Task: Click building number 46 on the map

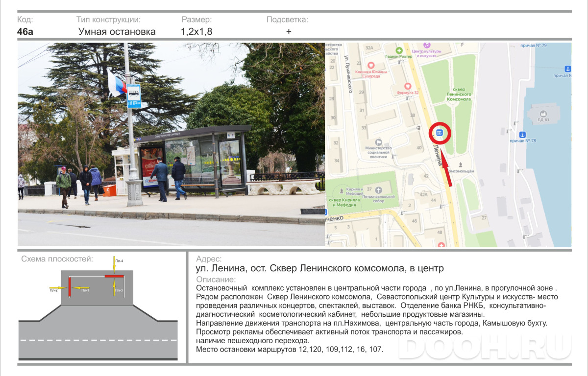Action: pos(415,221)
